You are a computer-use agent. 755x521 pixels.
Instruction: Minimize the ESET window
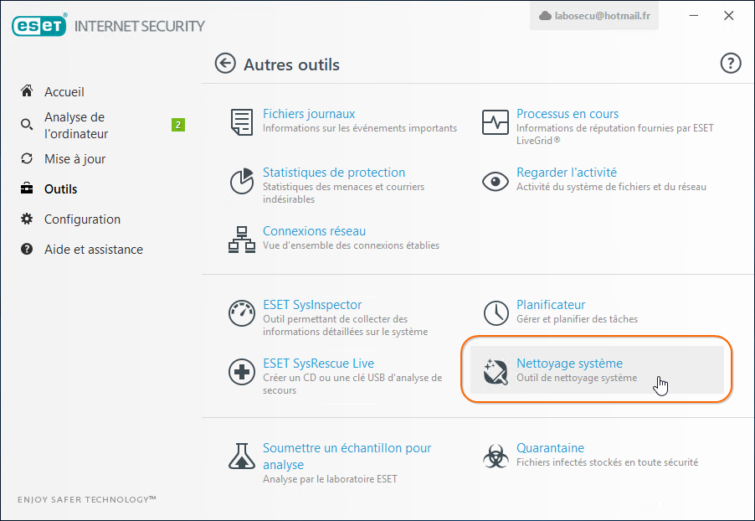693,16
